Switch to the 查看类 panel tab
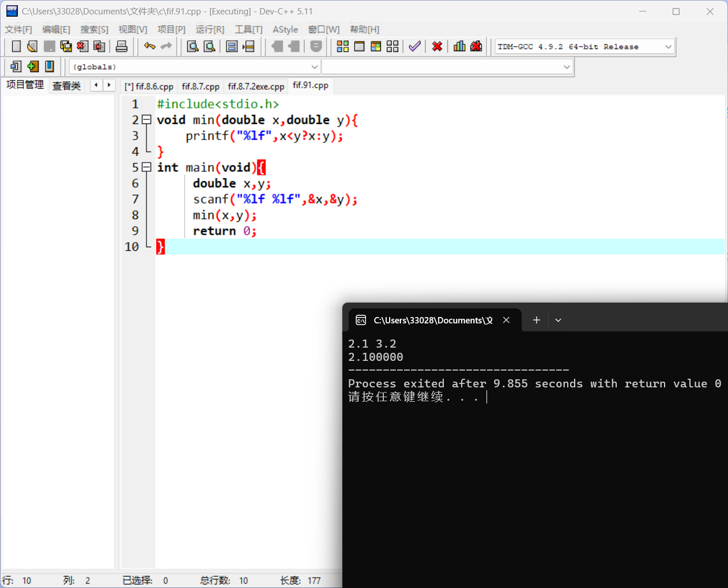Screen dimensions: 728x588 [66, 86]
